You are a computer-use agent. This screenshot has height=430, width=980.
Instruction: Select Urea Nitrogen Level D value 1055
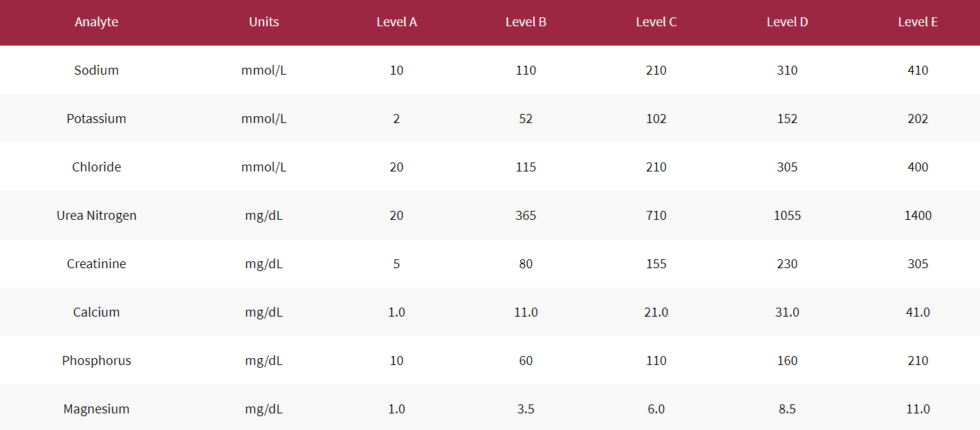point(787,216)
